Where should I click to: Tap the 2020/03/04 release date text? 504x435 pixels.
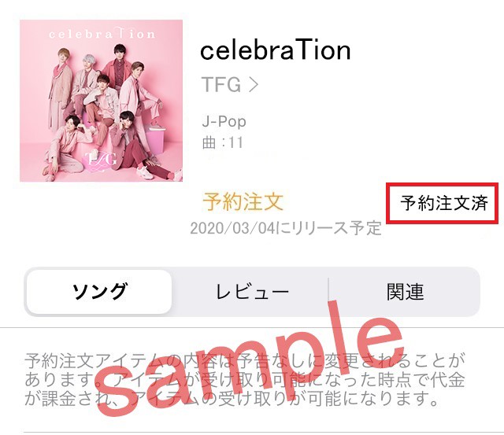286,228
